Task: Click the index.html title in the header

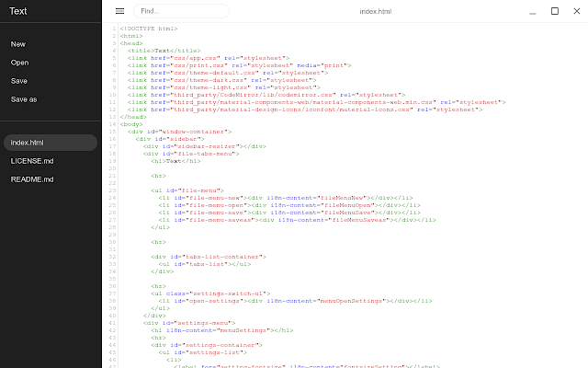Action: pyautogui.click(x=376, y=12)
